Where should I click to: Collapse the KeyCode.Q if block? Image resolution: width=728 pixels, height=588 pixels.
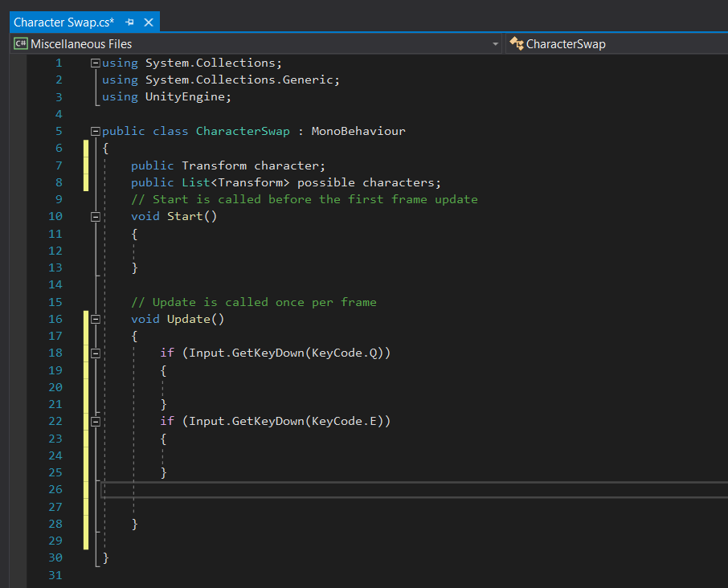[95, 353]
